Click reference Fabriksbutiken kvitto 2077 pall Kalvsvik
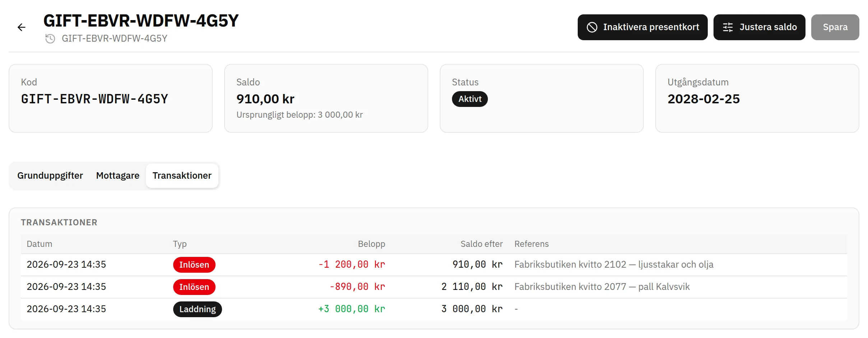 [x=602, y=287]
